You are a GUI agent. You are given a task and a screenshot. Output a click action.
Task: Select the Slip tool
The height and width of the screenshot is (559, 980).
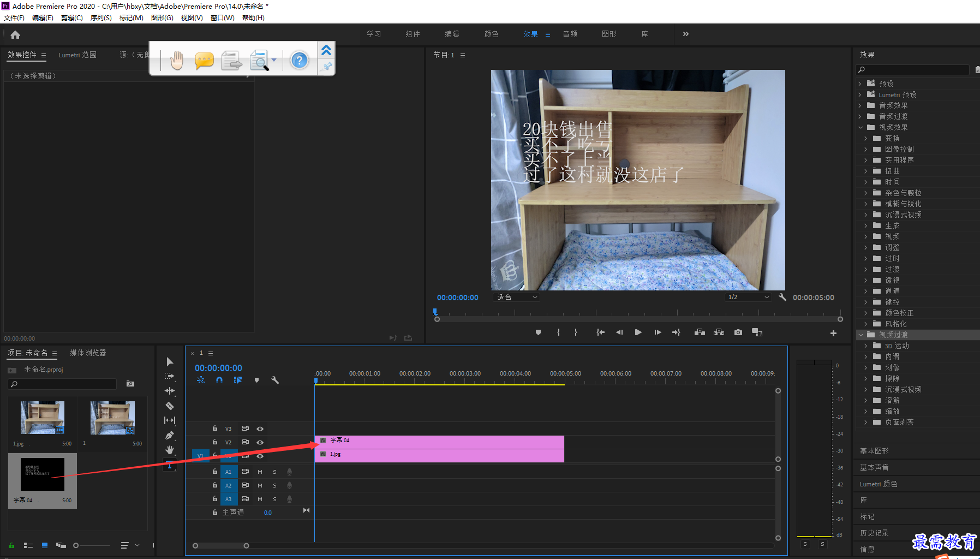click(x=170, y=420)
